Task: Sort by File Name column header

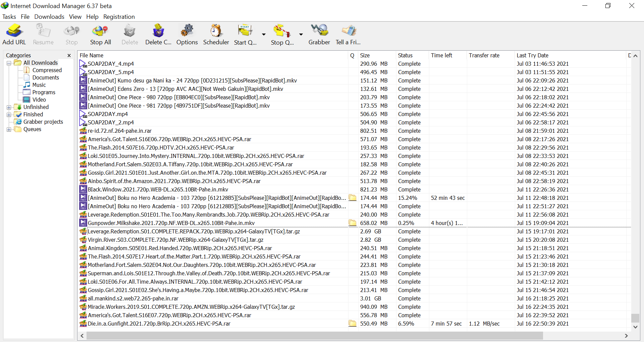Action: tap(213, 55)
